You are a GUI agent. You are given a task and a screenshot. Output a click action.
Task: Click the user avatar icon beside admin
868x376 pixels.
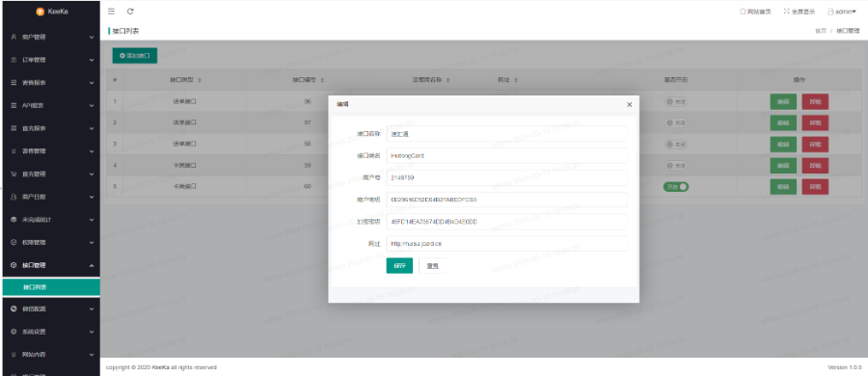(x=830, y=11)
